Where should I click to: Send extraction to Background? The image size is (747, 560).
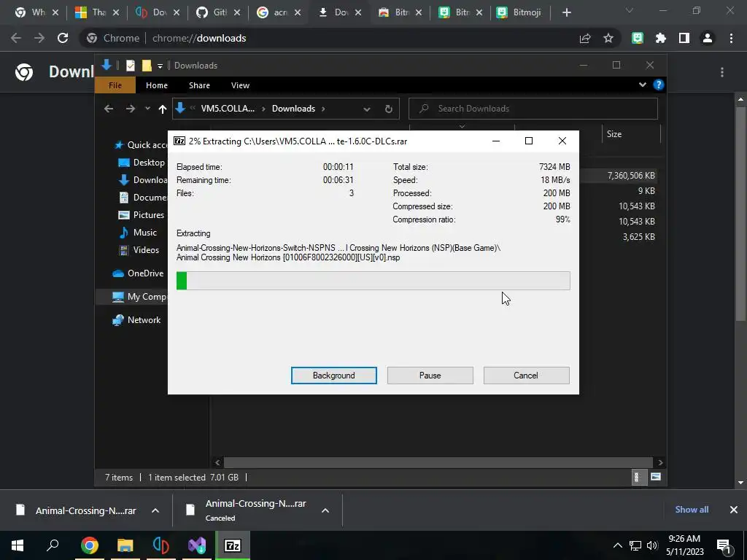point(333,376)
